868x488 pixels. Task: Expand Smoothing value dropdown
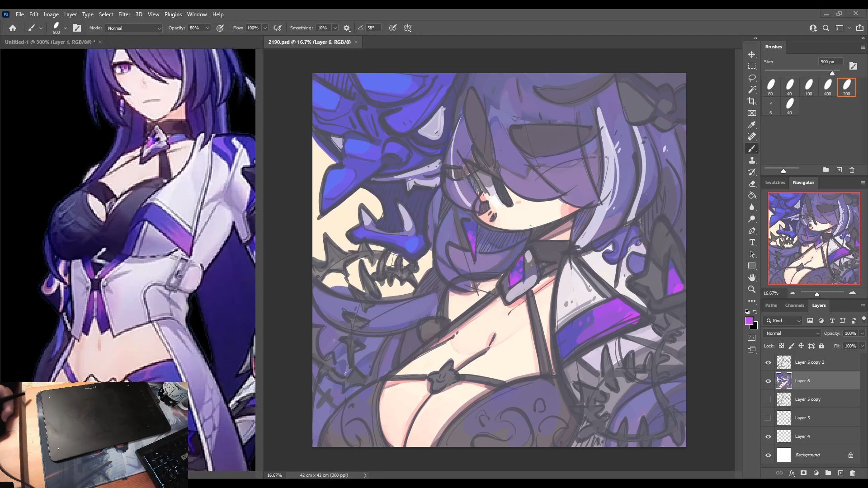(x=335, y=28)
